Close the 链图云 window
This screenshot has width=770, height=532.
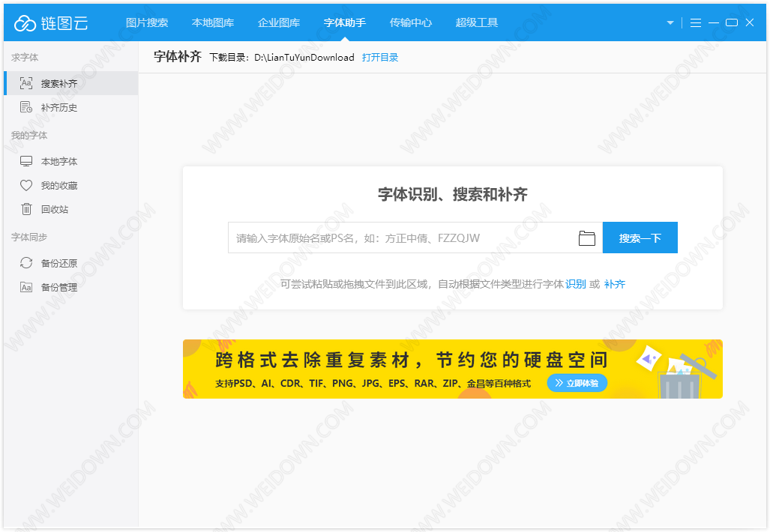click(749, 22)
